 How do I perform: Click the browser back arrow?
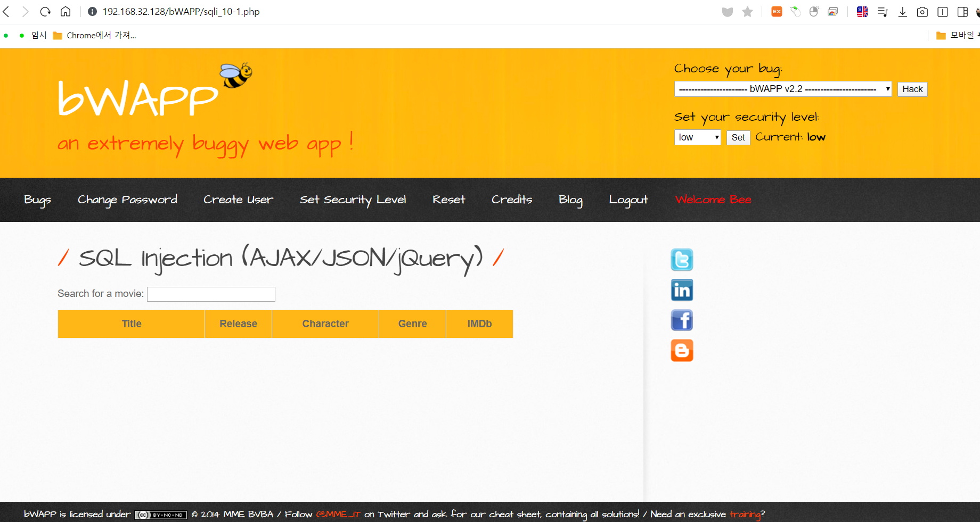[6, 12]
